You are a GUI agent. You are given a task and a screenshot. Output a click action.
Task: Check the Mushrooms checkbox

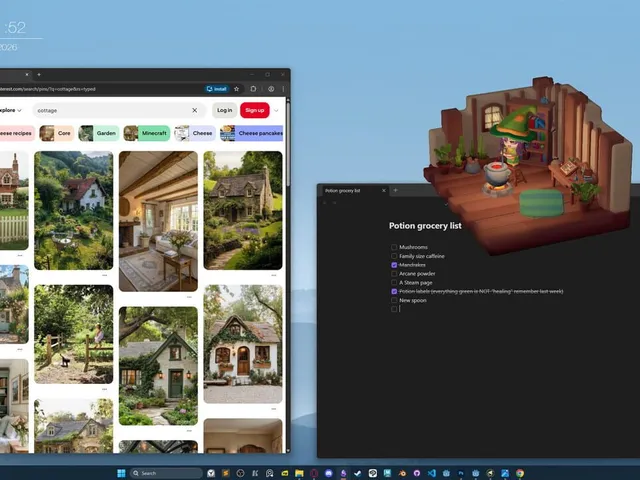point(394,247)
